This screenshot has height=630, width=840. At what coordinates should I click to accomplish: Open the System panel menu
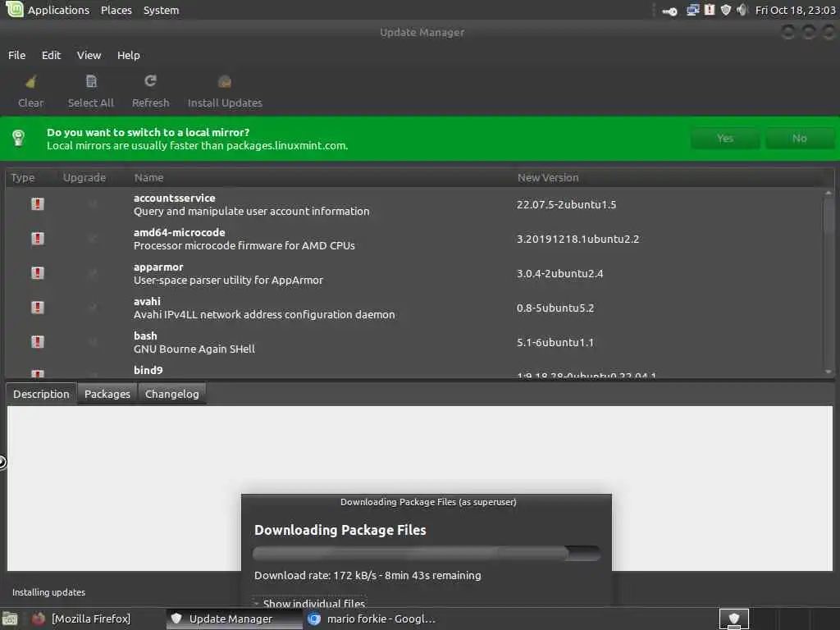[162, 10]
